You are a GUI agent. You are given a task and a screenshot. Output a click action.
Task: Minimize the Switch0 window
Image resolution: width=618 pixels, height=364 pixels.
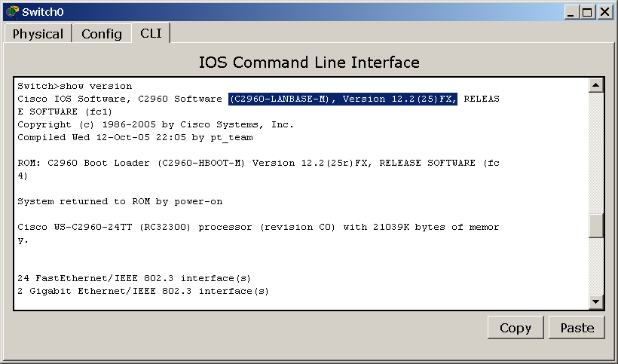pos(571,12)
